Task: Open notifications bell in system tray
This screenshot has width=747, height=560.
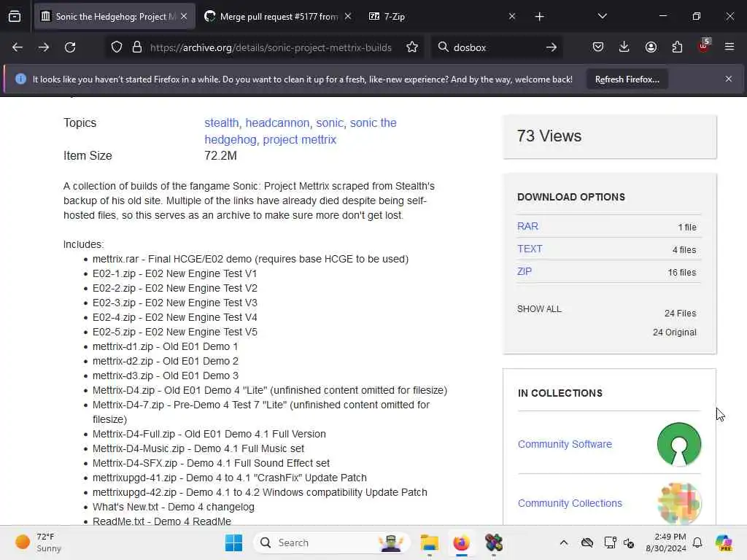Action: [x=697, y=542]
